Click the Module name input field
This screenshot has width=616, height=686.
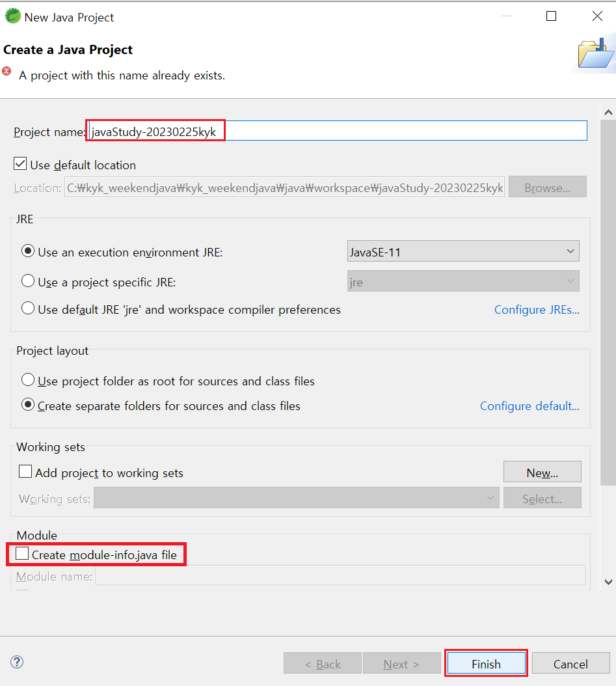click(341, 575)
